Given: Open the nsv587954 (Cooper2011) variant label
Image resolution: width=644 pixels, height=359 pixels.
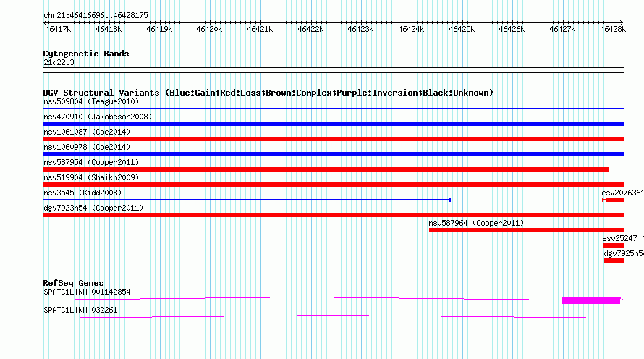Looking at the screenshot, I should [91, 162].
